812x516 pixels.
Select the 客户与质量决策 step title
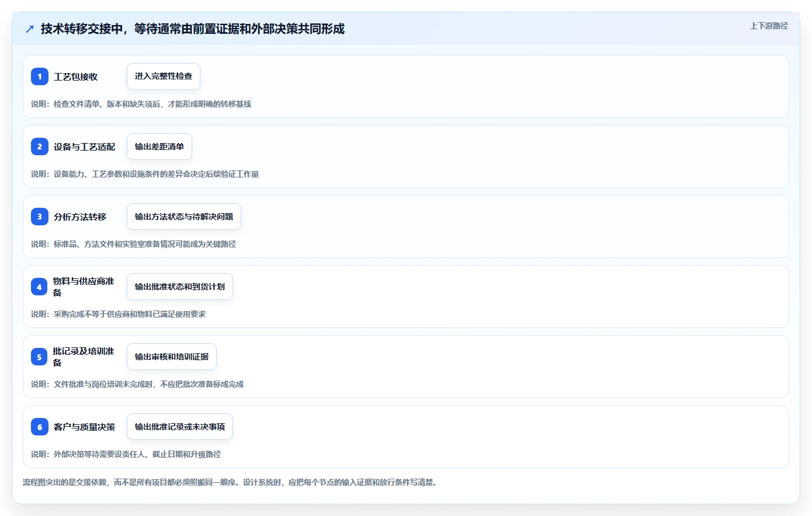pyautogui.click(x=85, y=427)
